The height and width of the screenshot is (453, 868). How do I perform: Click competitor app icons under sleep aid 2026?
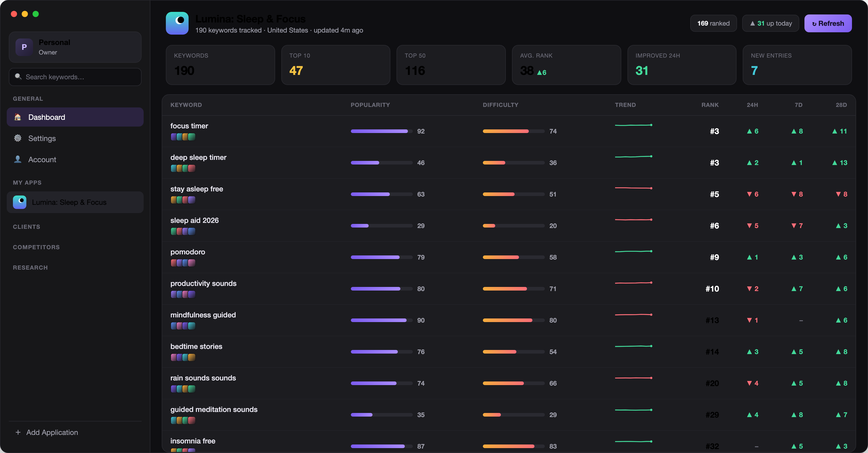coord(183,231)
